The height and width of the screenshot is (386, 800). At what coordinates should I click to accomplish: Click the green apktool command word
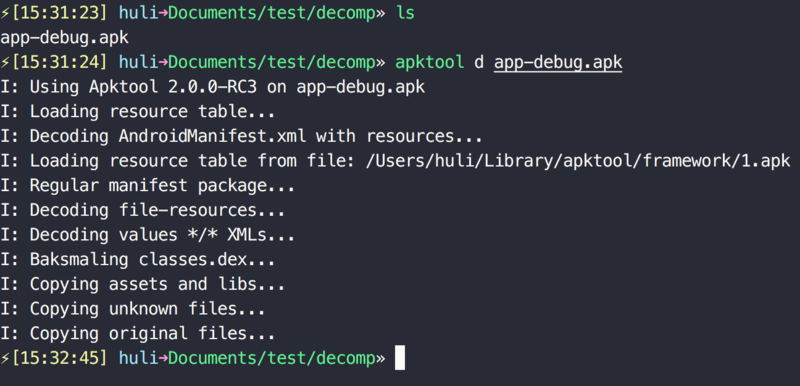point(430,63)
